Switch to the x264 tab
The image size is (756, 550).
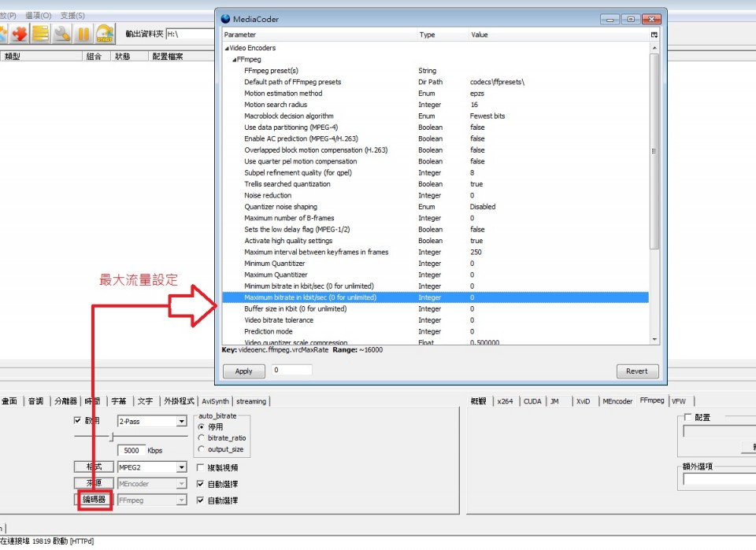coord(504,401)
